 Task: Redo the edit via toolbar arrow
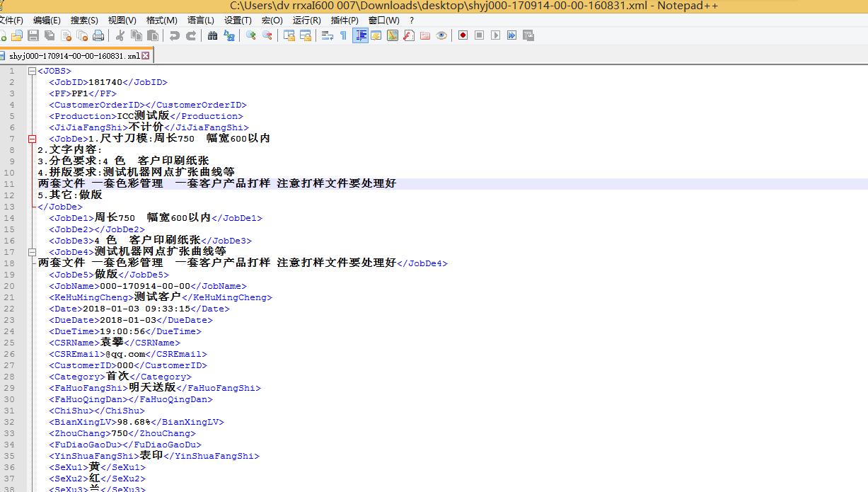191,35
